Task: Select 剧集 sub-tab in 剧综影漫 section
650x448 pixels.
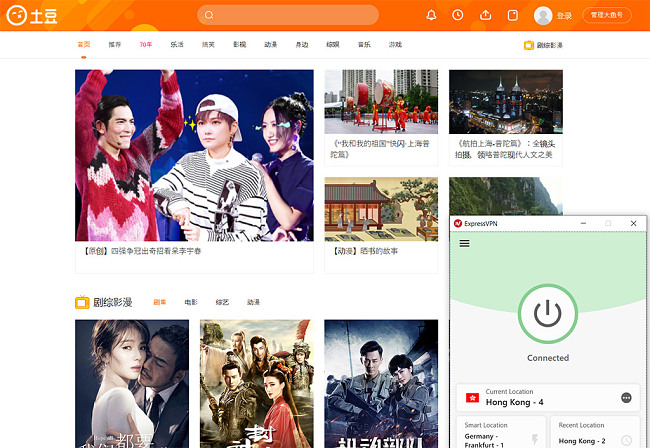Action: coord(160,302)
